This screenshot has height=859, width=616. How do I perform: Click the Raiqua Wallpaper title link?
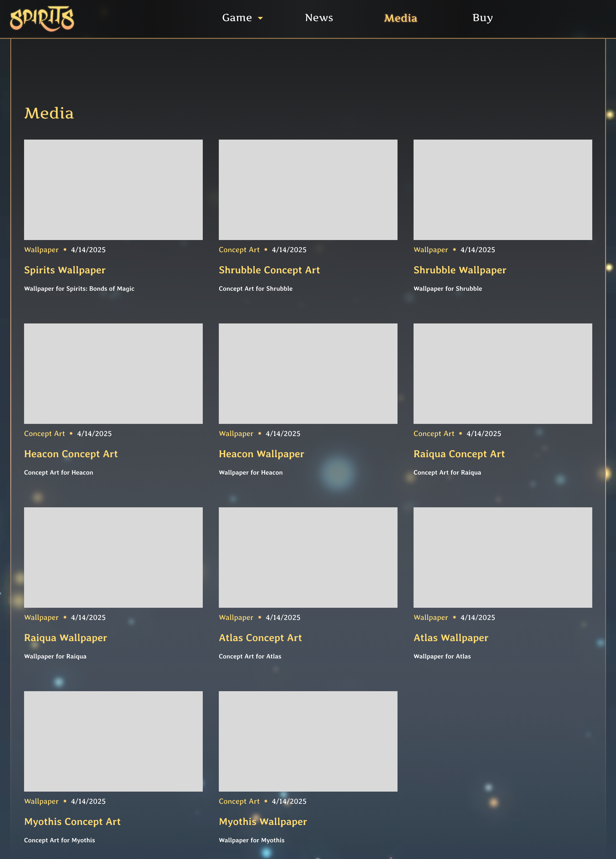coord(65,638)
